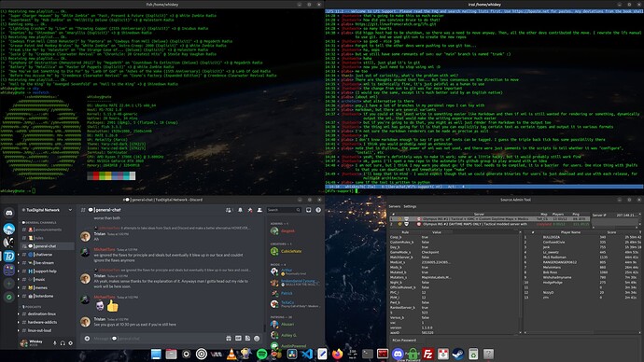Open Firefox from the dock

(337, 354)
